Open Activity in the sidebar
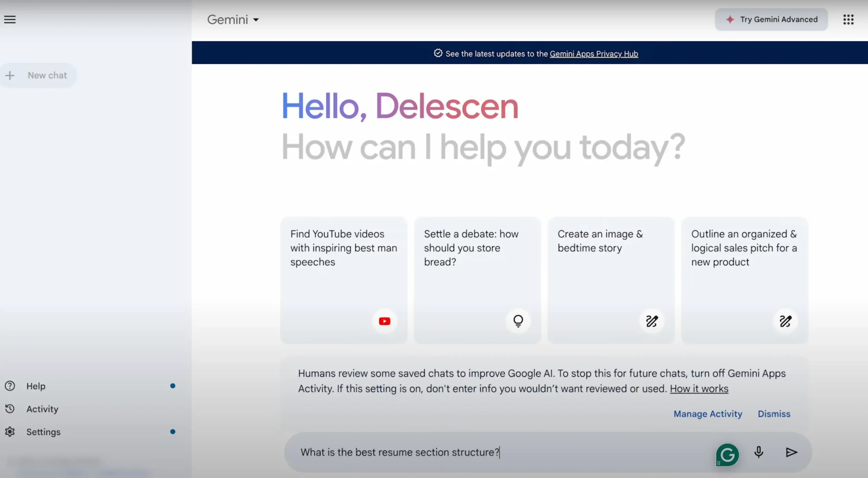The height and width of the screenshot is (478, 868). (90, 409)
